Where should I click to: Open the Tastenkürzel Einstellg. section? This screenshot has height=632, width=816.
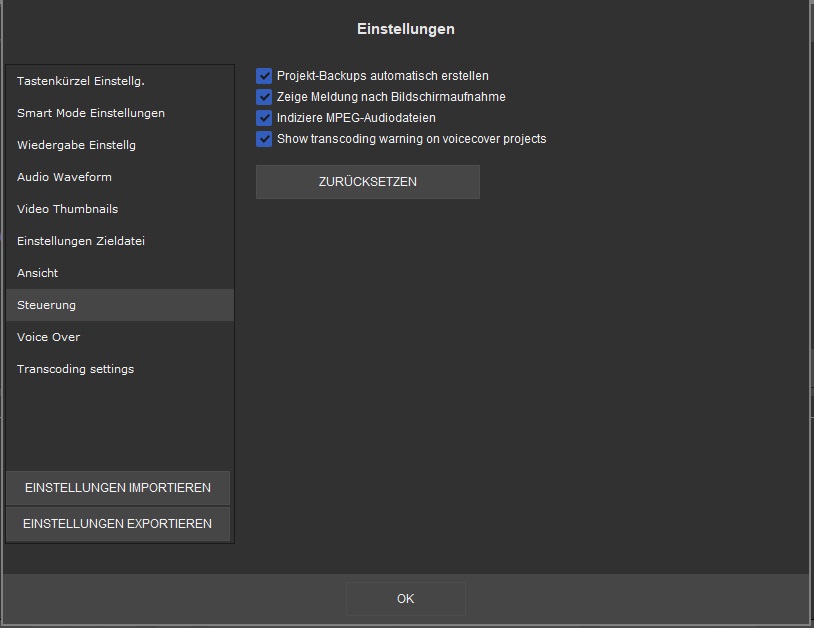88,81
